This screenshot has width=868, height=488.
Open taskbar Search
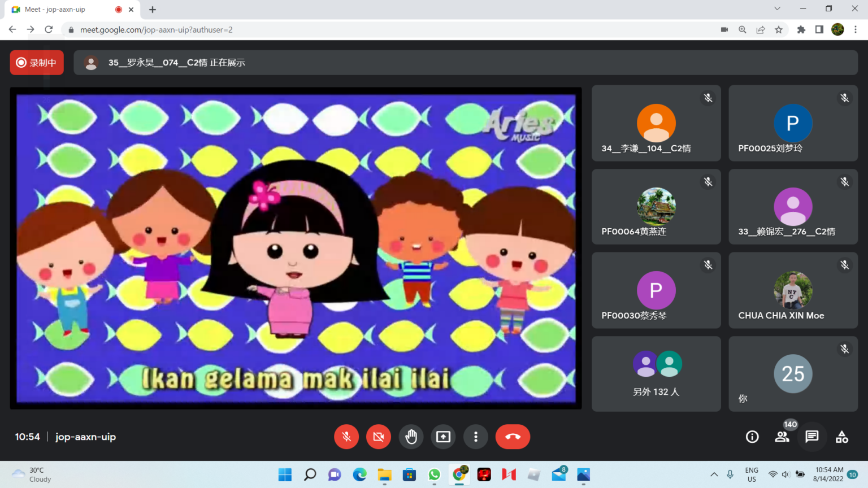[x=310, y=474]
